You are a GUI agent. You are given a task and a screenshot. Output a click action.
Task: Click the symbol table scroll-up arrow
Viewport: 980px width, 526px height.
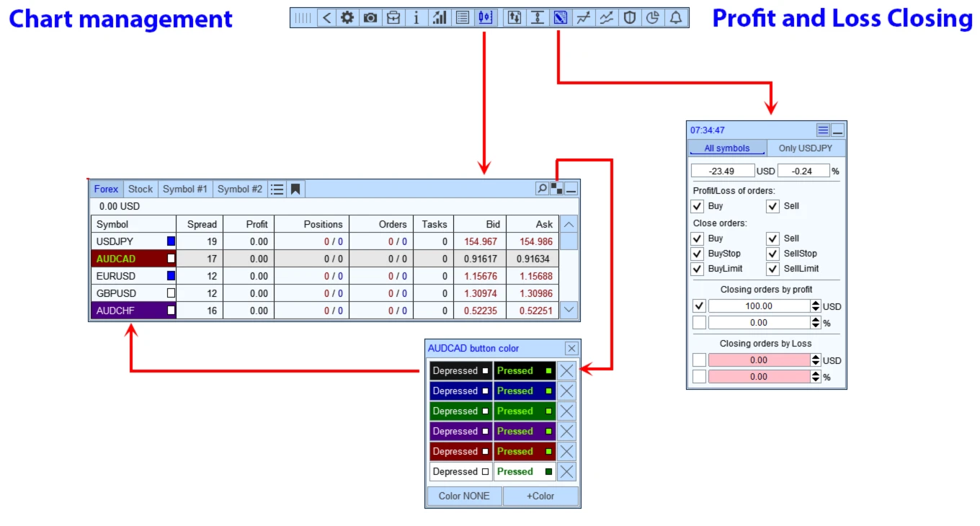point(569,224)
